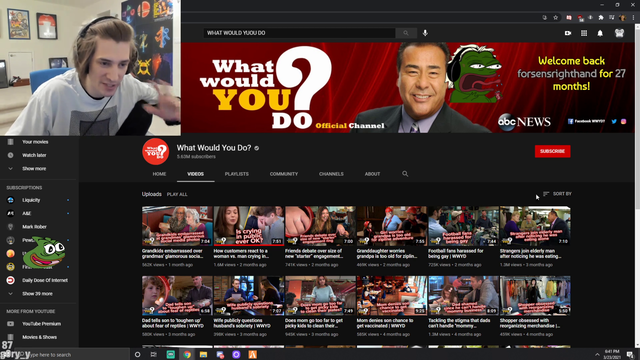The height and width of the screenshot is (360, 640).
Task: Open Shopper obsessed with reorganizing merchandise thumbnail
Action: click(x=535, y=296)
